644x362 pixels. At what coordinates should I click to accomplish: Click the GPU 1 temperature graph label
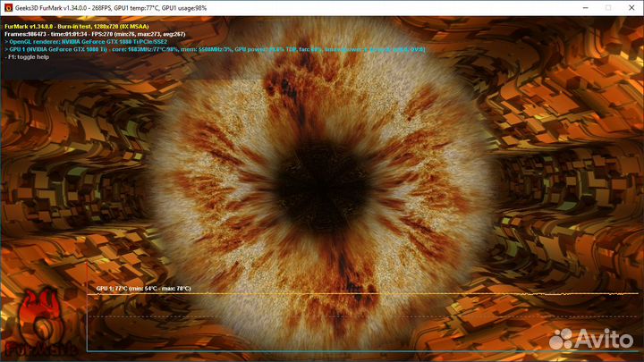[143, 289]
